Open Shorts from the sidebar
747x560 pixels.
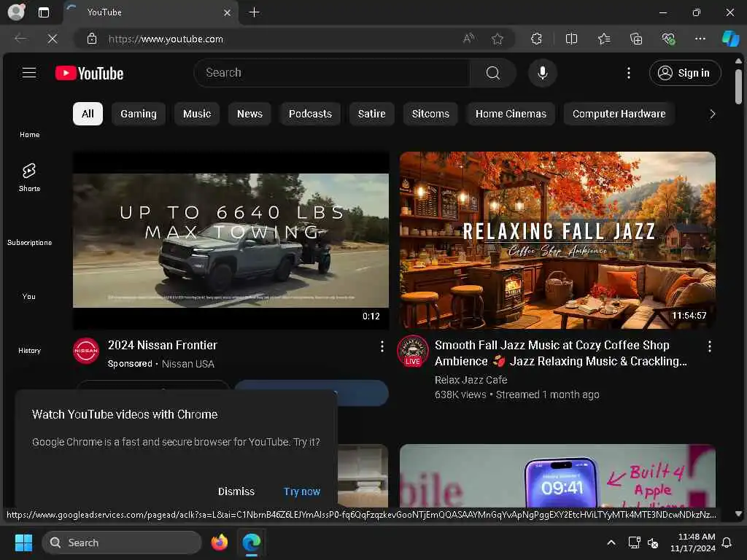(29, 177)
